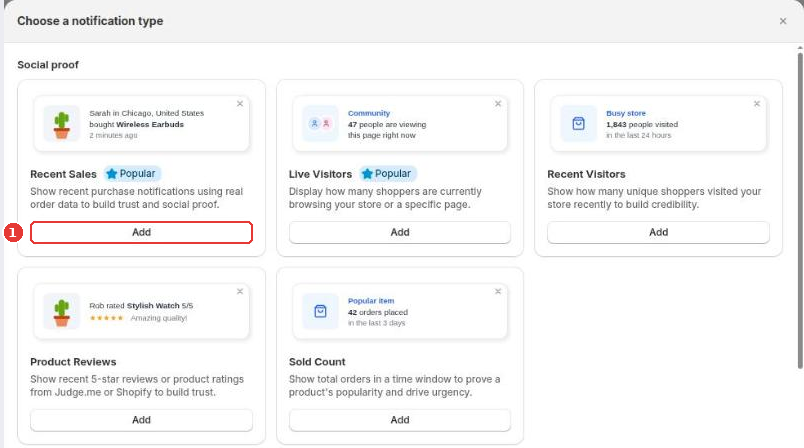The image size is (804, 448).
Task: Close the notification type dialog
Action: click(x=782, y=21)
